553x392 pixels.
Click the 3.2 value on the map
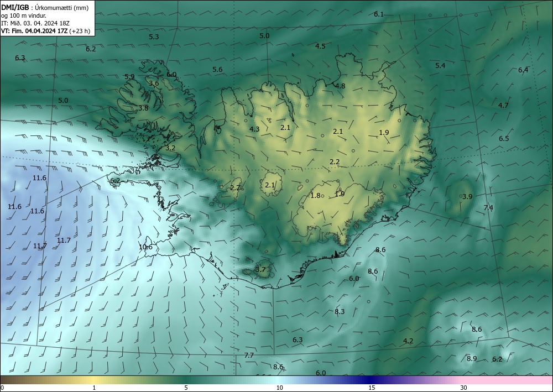tap(170, 148)
